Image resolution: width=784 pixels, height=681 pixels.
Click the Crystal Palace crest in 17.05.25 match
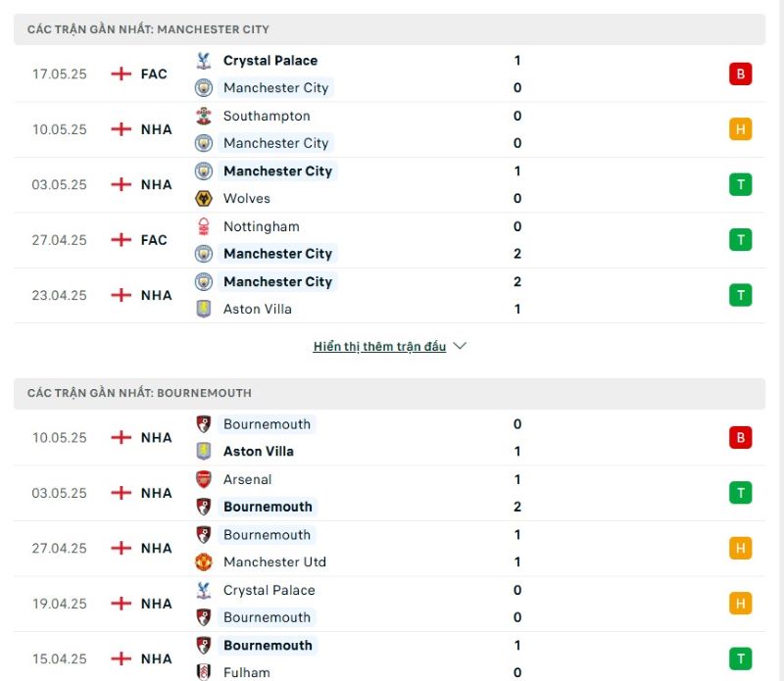tap(204, 61)
